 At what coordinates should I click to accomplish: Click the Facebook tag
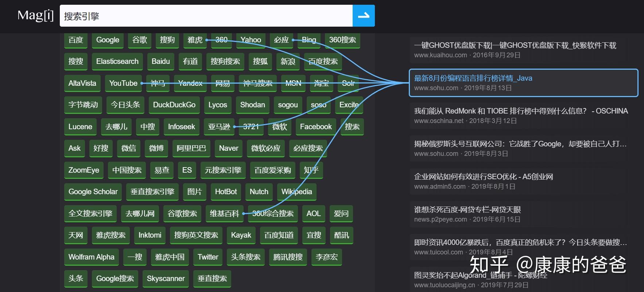[316, 127]
